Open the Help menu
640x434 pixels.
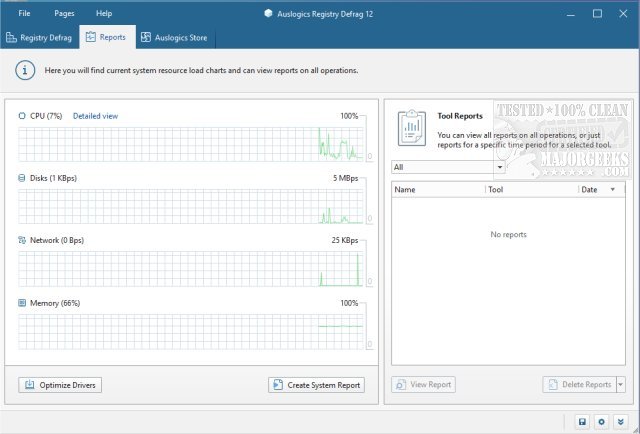tap(104, 13)
